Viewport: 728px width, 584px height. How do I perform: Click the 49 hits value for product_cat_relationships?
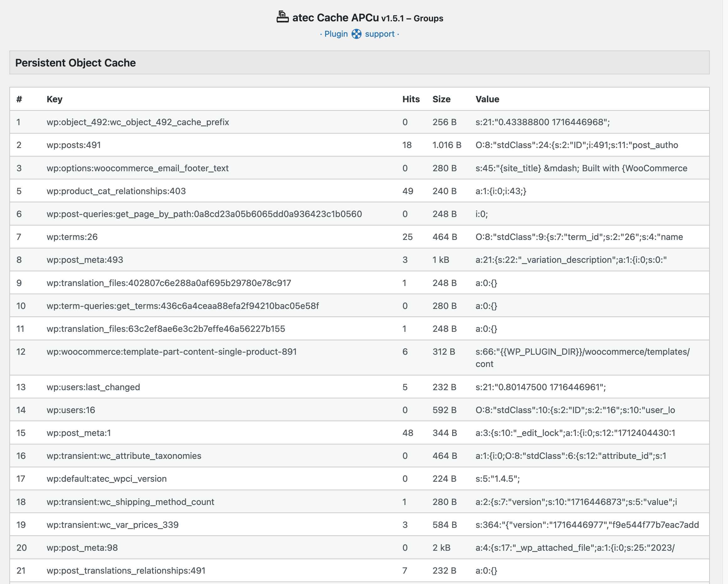408,191
